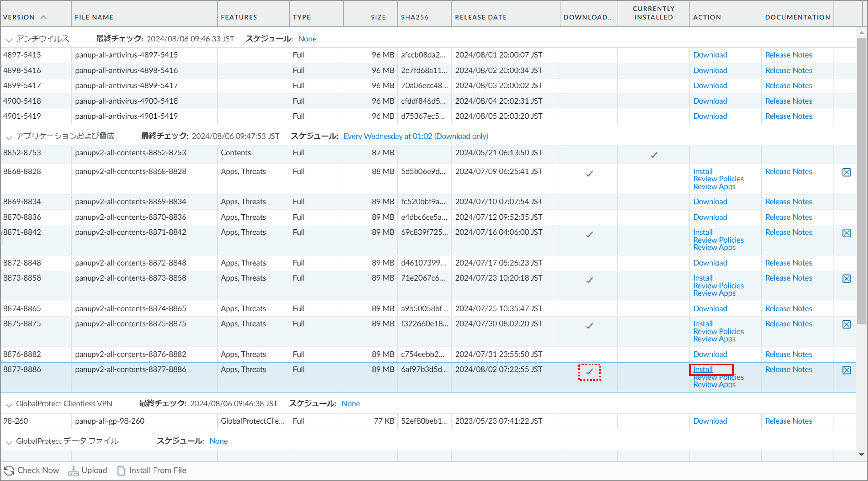Open GlobalProtect Clientless VPN schedule None link
The image size is (868, 481).
pos(351,403)
